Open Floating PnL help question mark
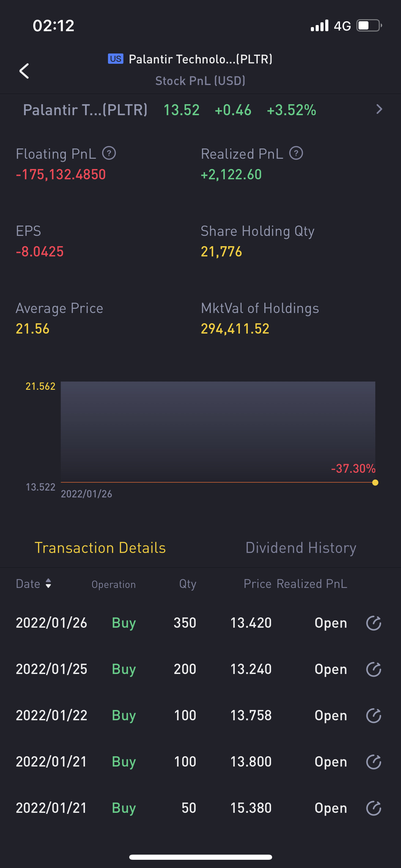The image size is (401, 868). click(109, 153)
